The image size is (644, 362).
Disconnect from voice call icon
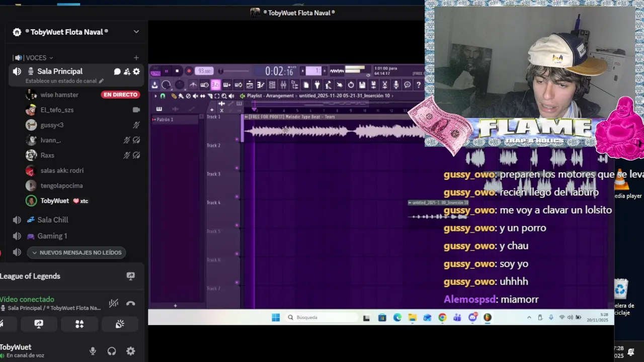pyautogui.click(x=131, y=303)
